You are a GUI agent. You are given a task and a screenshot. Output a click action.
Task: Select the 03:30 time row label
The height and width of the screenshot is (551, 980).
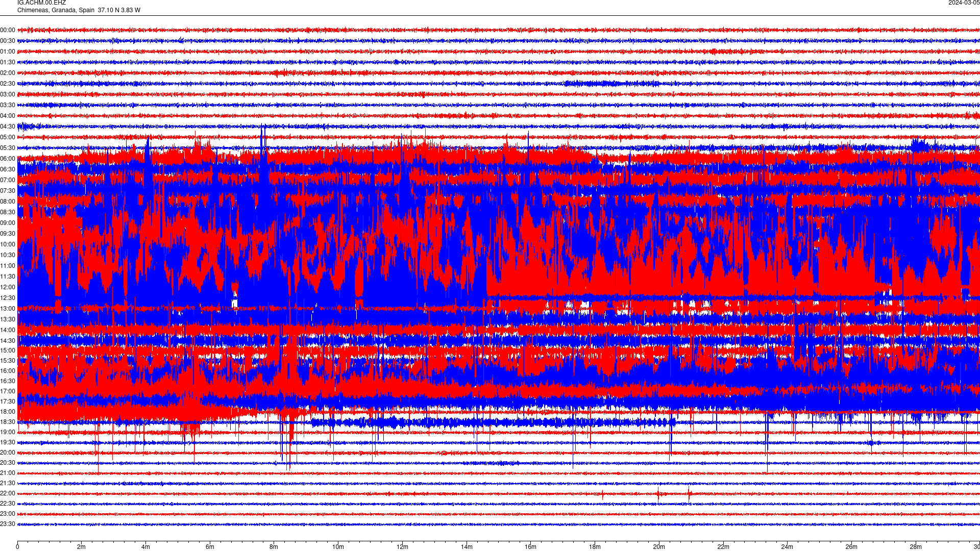(8, 105)
